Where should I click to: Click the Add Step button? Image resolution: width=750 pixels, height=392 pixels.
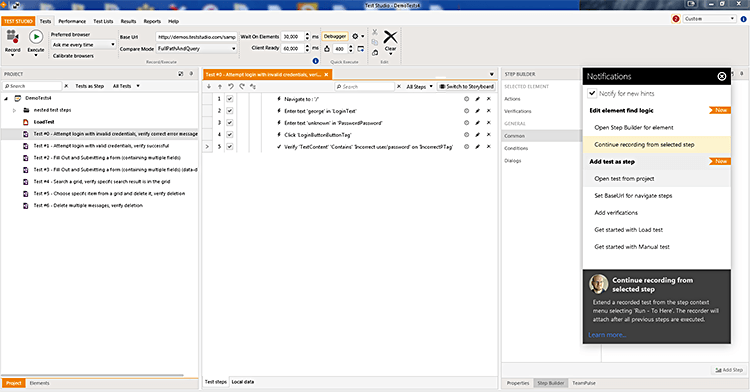click(729, 370)
